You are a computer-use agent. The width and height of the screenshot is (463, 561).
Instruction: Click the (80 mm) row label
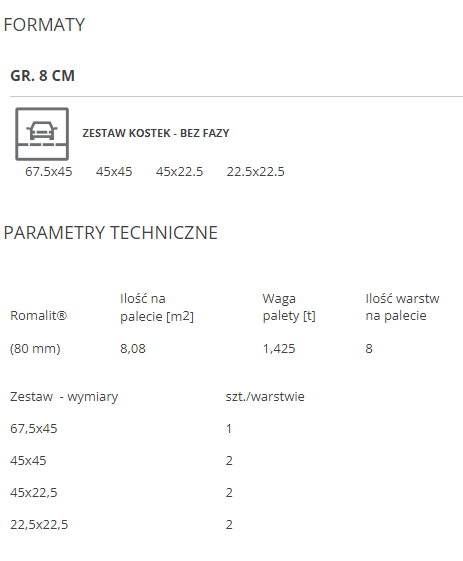[35, 348]
